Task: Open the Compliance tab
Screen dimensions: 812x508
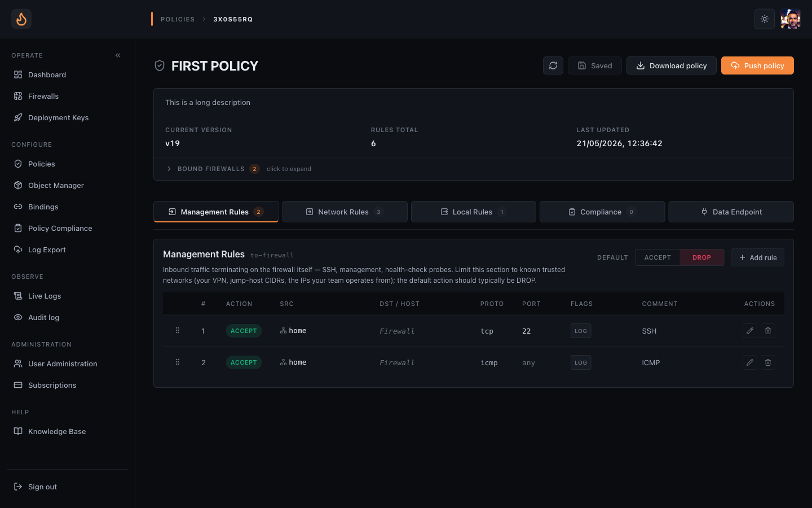Action: click(x=602, y=212)
